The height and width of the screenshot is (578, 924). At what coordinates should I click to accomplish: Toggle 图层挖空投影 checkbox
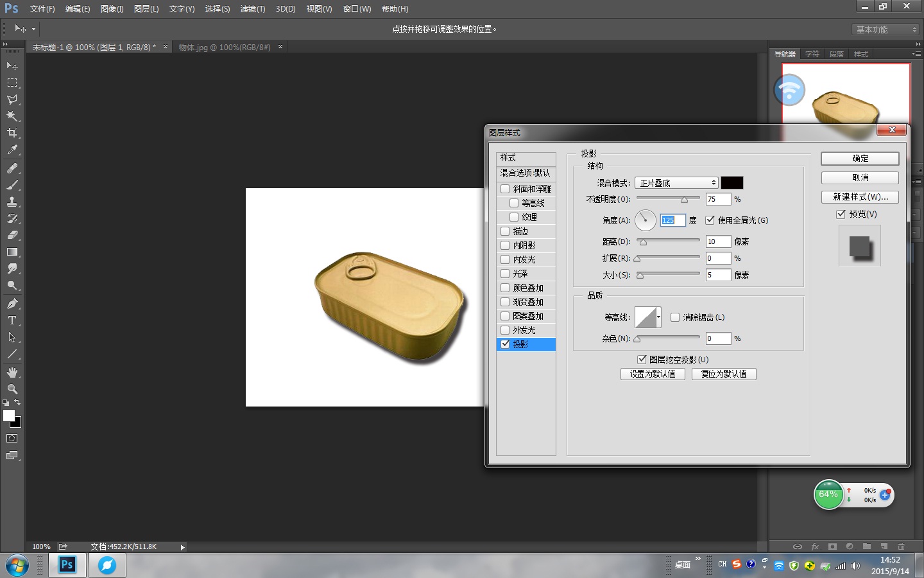pyautogui.click(x=642, y=360)
